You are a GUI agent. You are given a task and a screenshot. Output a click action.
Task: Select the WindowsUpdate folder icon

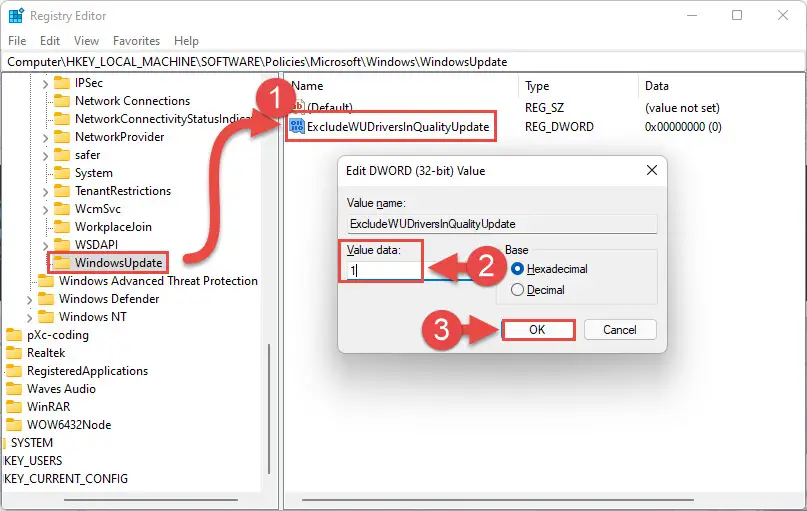[62, 262]
